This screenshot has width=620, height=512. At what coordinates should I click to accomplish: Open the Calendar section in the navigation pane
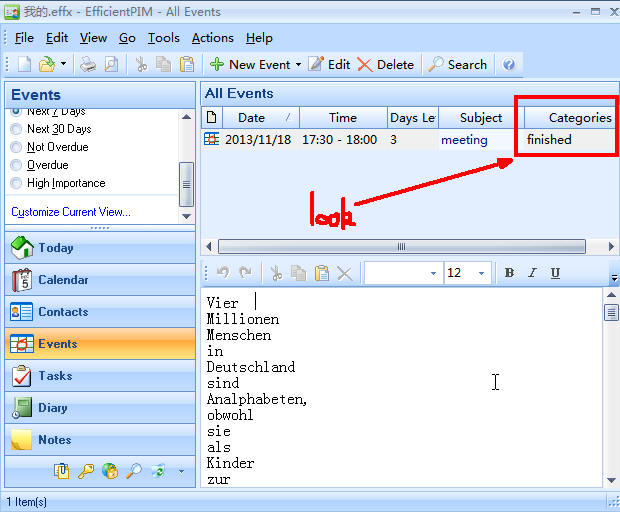pos(62,280)
